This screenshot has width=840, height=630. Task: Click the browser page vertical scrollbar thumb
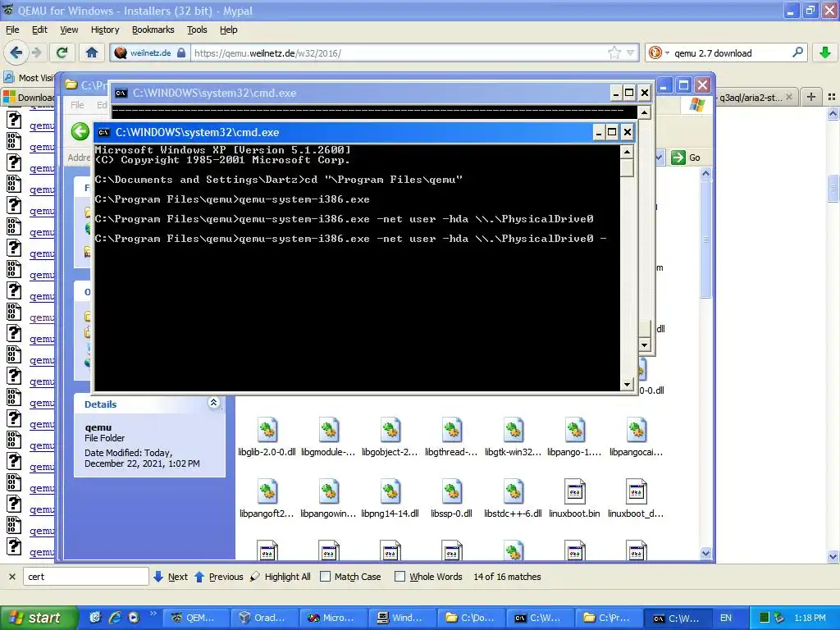(x=833, y=188)
